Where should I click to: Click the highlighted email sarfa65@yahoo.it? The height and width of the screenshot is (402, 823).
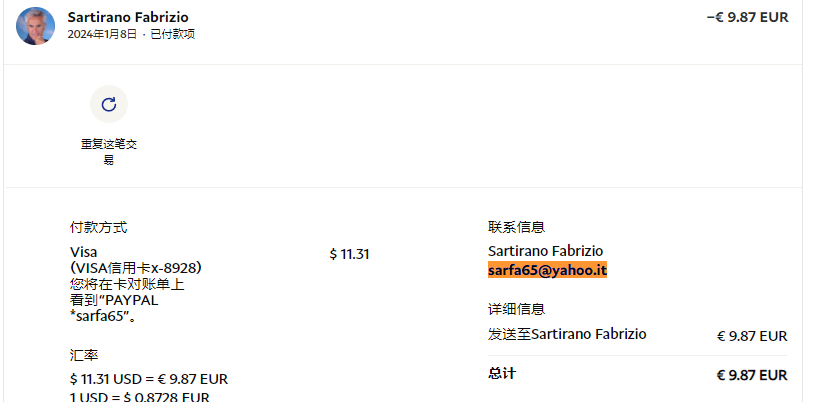(x=547, y=270)
